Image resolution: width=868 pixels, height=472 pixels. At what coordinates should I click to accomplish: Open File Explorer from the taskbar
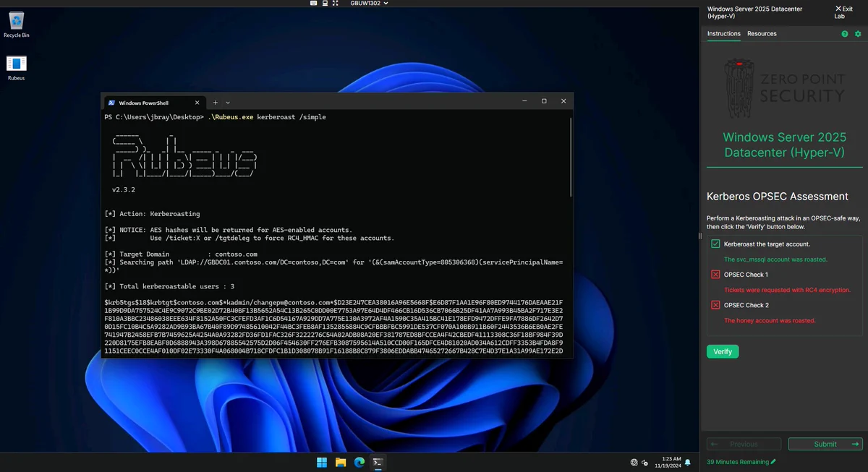[x=340, y=462]
